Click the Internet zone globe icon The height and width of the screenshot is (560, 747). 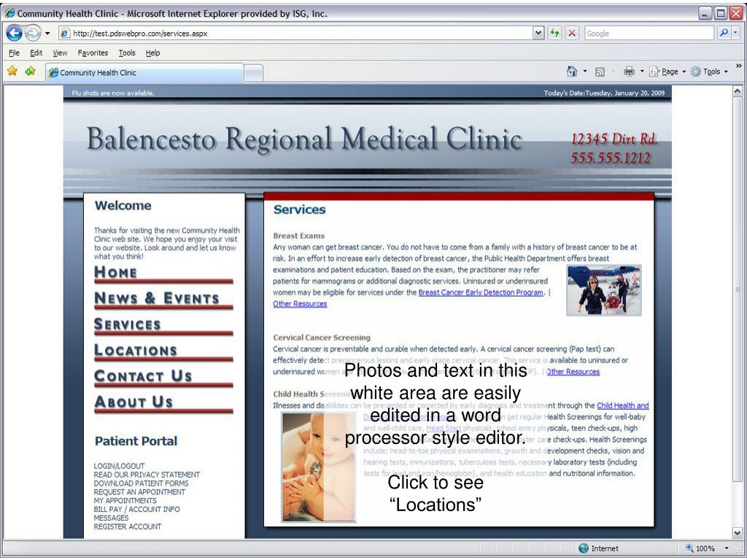tap(583, 548)
